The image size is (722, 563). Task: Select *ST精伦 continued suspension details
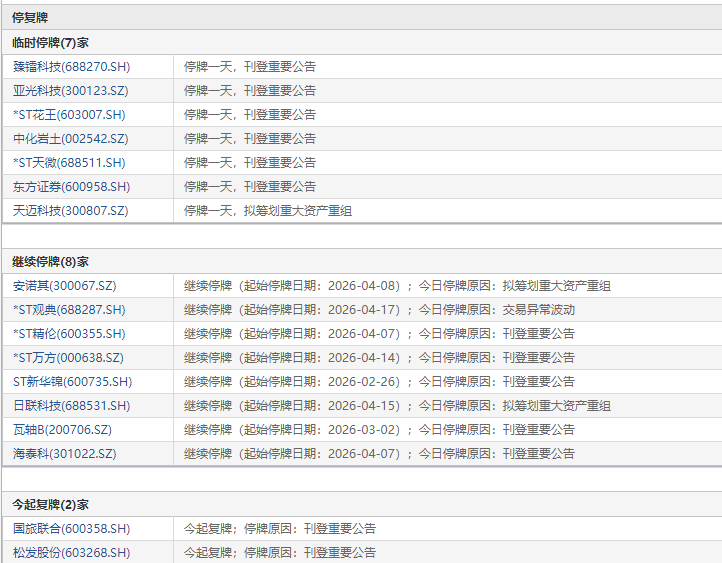[x=379, y=334]
